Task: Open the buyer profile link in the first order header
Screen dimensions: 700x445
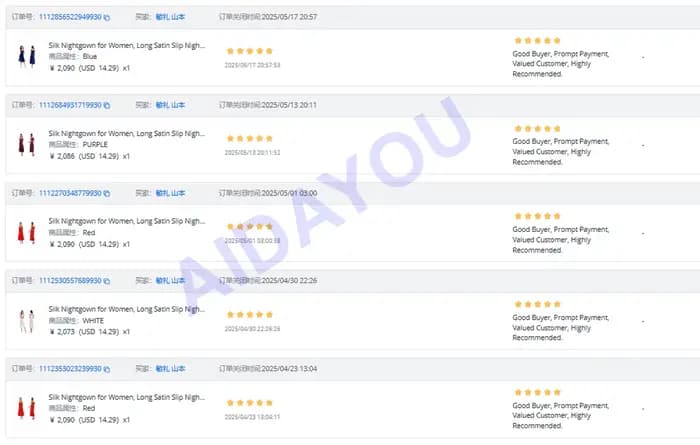Action: [170, 17]
